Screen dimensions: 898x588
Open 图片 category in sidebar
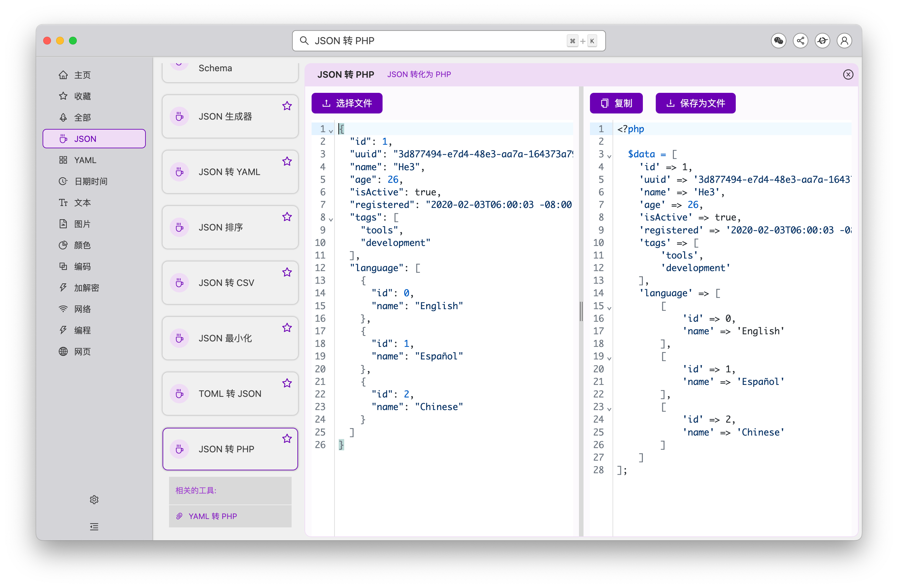click(94, 224)
